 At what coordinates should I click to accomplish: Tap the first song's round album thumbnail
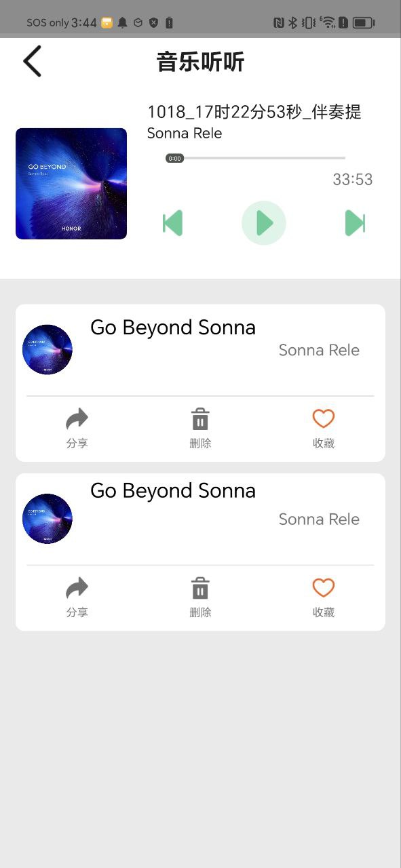click(x=47, y=350)
